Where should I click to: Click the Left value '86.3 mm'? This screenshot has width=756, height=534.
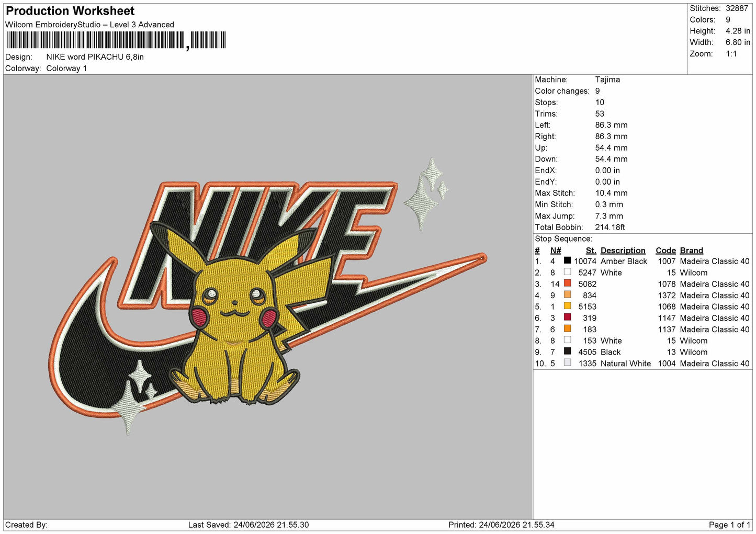click(611, 125)
